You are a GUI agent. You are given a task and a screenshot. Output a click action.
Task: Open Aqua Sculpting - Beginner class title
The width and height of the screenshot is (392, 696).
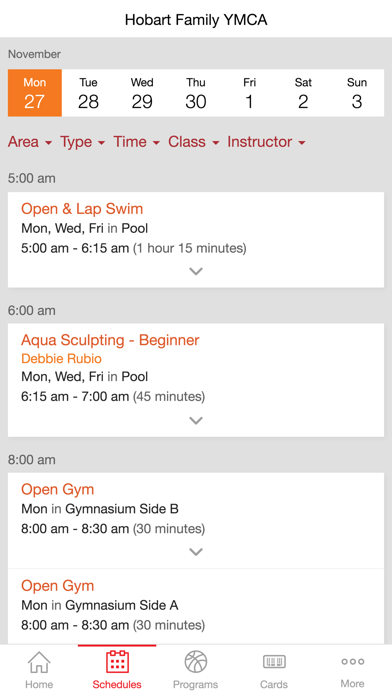click(x=110, y=340)
